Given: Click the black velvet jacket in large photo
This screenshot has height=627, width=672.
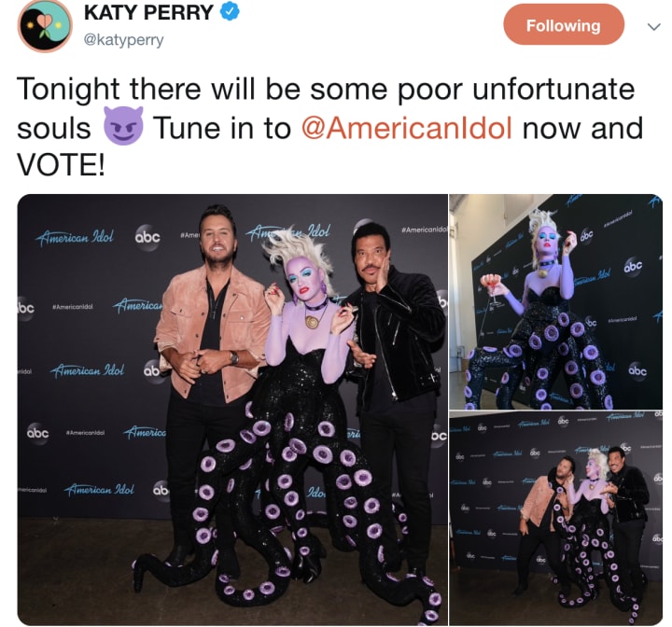Looking at the screenshot, I should tap(394, 334).
